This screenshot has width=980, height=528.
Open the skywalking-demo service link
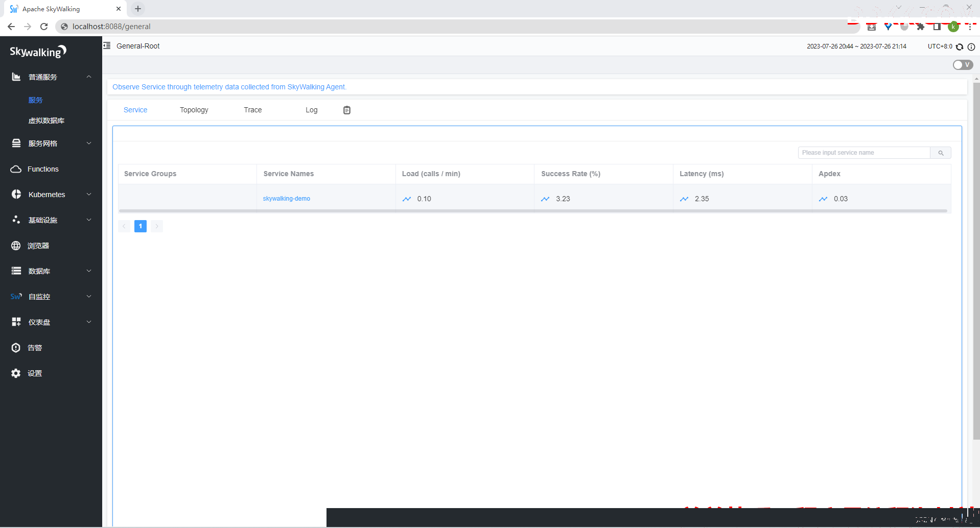tap(287, 199)
